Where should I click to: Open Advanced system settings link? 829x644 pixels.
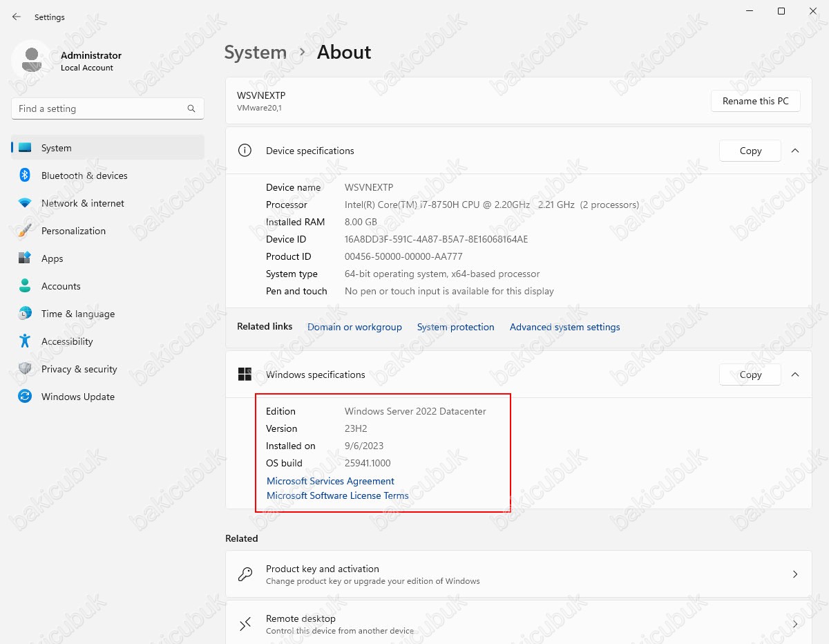pyautogui.click(x=565, y=327)
